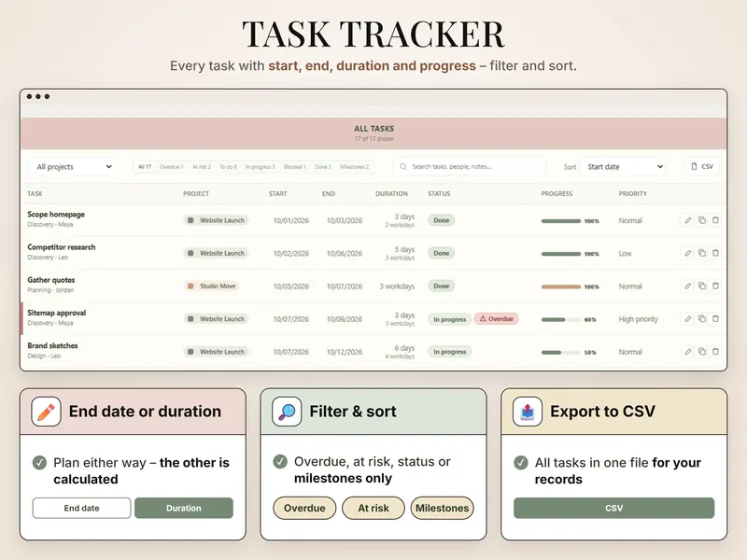Export tasks with the toolbar CSV button
This screenshot has height=560, width=747.
(x=702, y=167)
